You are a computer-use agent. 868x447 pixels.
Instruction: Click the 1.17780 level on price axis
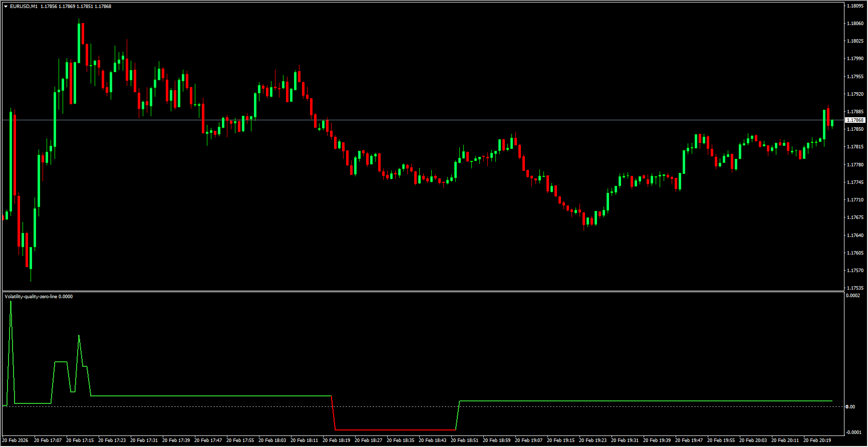tap(854, 165)
